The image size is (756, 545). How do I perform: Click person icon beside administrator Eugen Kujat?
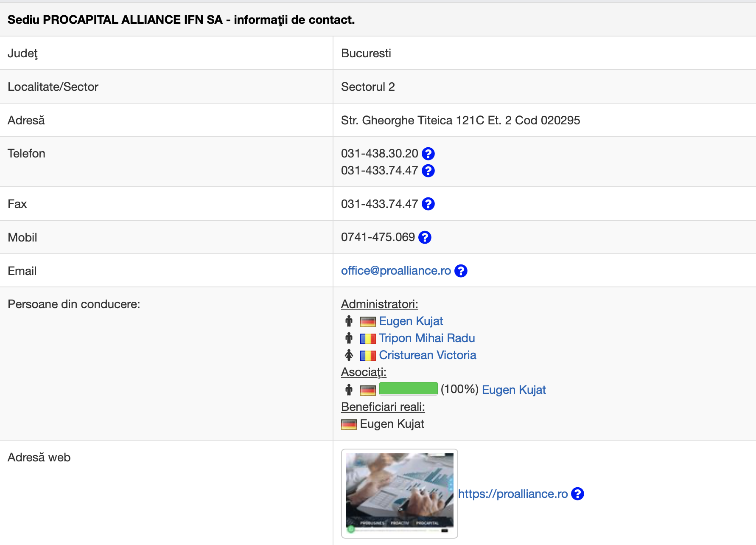[x=349, y=321]
